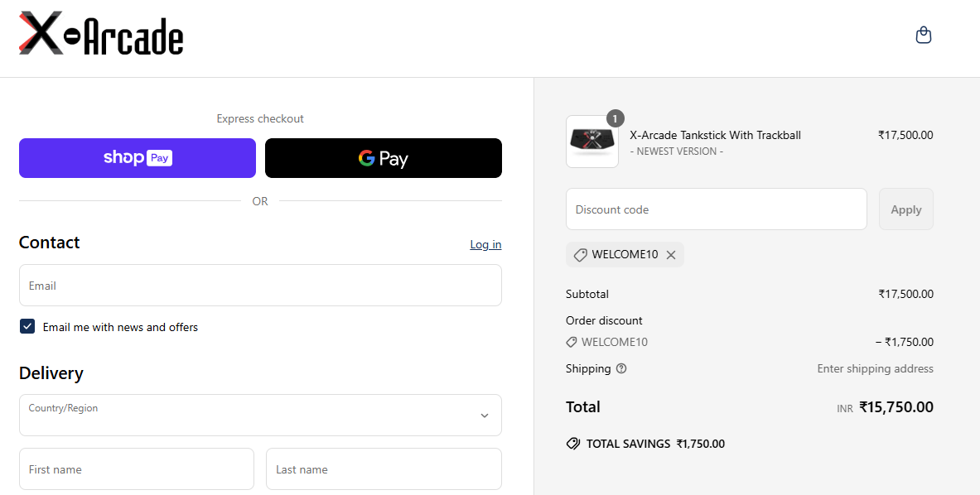Viewport: 980px width, 495px height.
Task: Click the NEWEST VERSION variant text
Action: pyautogui.click(x=676, y=151)
